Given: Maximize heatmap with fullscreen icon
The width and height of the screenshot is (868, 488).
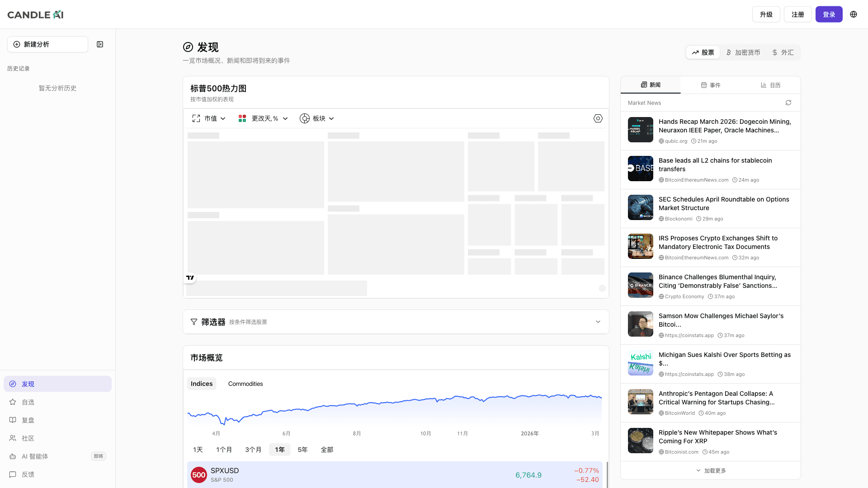Looking at the screenshot, I should coord(196,118).
